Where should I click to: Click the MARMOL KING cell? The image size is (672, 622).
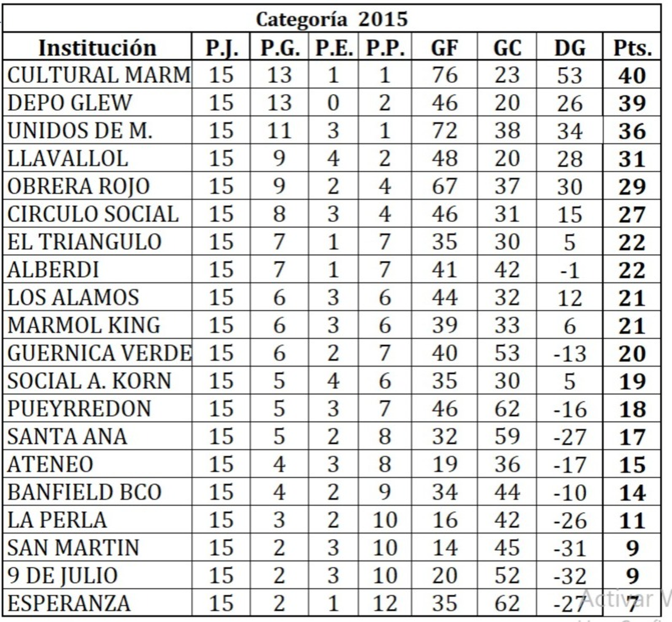97,325
